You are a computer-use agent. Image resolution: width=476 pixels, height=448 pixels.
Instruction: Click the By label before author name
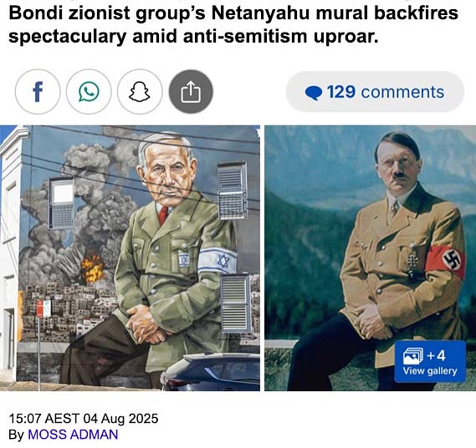tap(16, 435)
